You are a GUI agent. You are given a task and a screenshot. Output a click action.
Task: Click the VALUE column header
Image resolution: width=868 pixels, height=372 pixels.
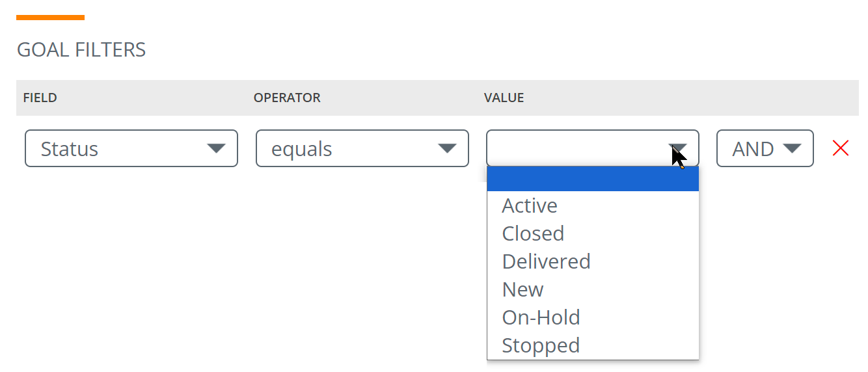(504, 98)
